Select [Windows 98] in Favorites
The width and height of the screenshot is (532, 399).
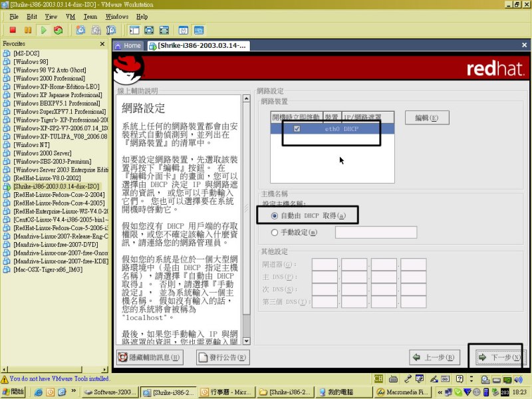[x=31, y=62]
